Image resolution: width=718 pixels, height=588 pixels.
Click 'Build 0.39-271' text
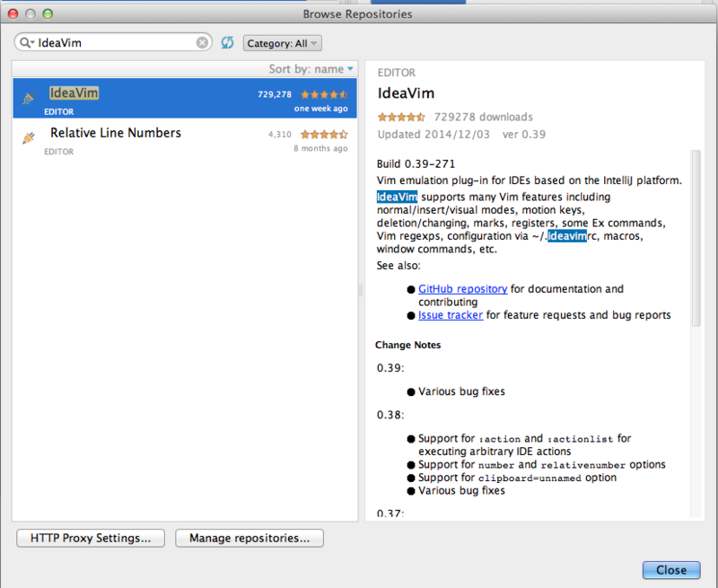pos(416,164)
